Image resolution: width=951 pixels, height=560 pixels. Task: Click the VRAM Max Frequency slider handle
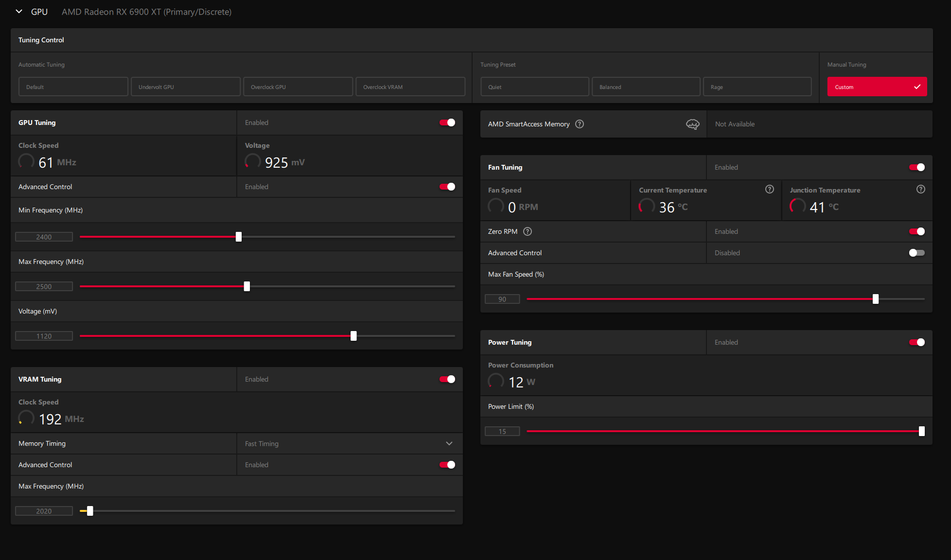pyautogui.click(x=90, y=511)
